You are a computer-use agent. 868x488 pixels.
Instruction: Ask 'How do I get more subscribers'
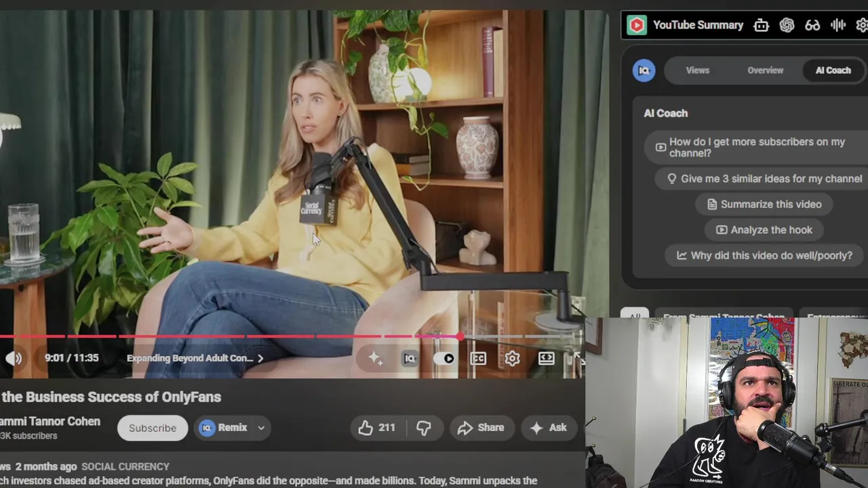(x=756, y=147)
